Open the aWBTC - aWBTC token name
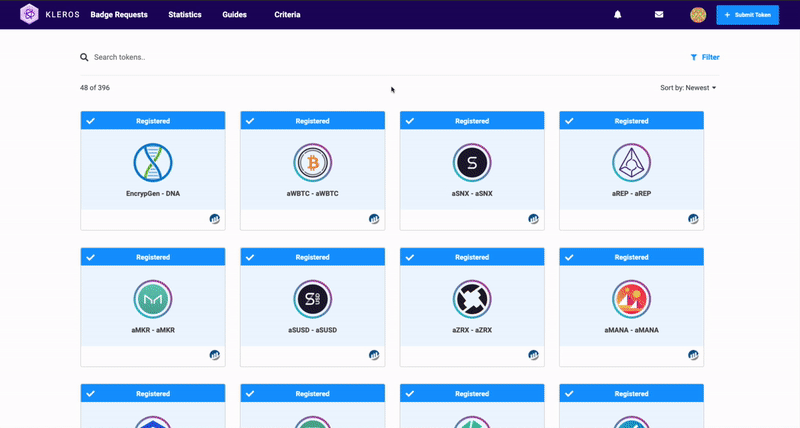 (313, 194)
